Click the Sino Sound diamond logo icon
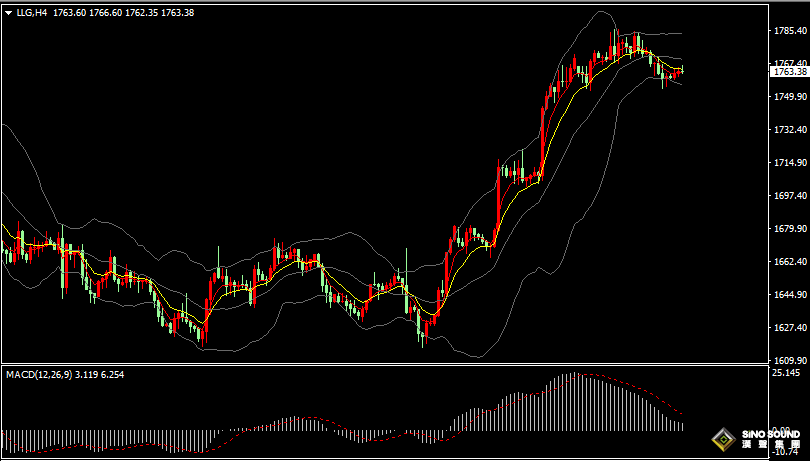The width and height of the screenshot is (810, 461). click(722, 438)
